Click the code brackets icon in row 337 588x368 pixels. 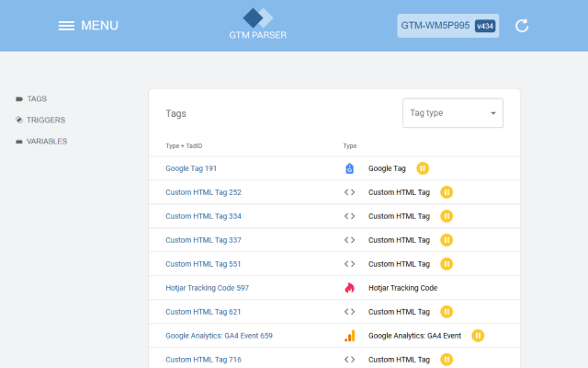tap(349, 240)
